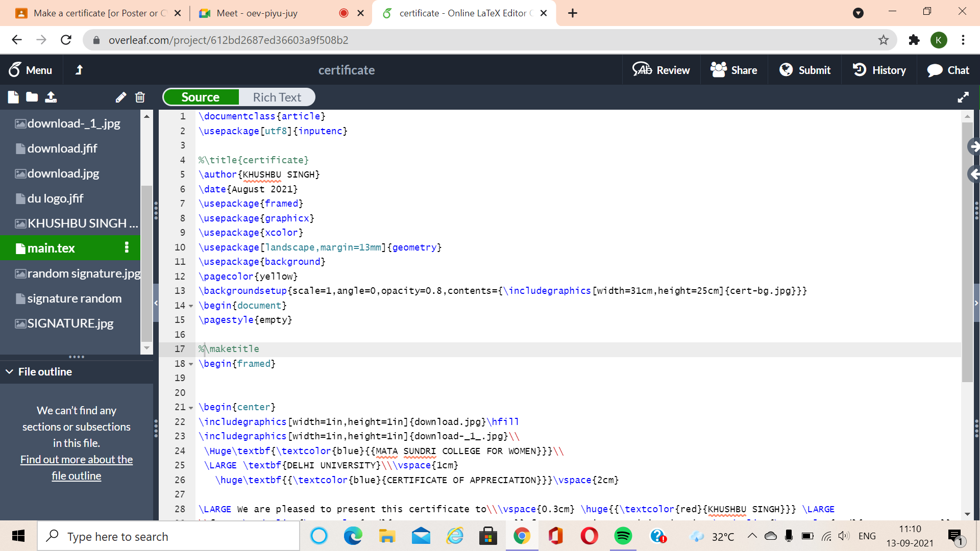Screen dimensions: 980x551
Task: Go back in browser history
Action: coord(17,40)
